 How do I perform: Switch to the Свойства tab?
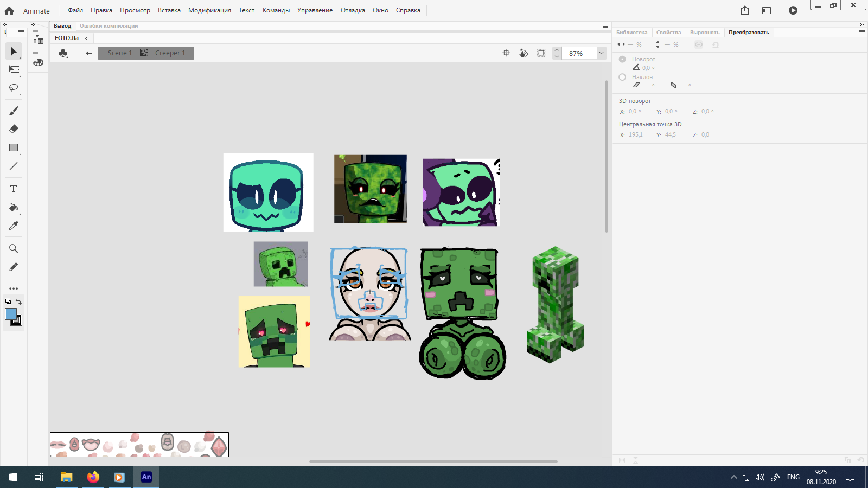[668, 33]
